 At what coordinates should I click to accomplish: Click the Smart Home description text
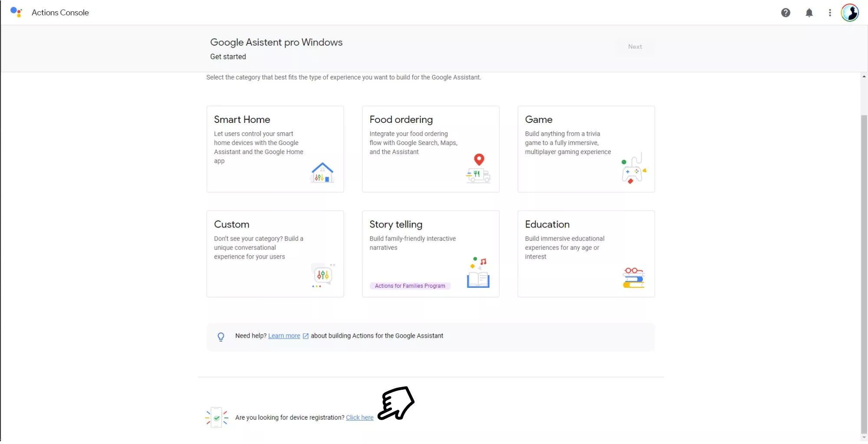pyautogui.click(x=259, y=147)
